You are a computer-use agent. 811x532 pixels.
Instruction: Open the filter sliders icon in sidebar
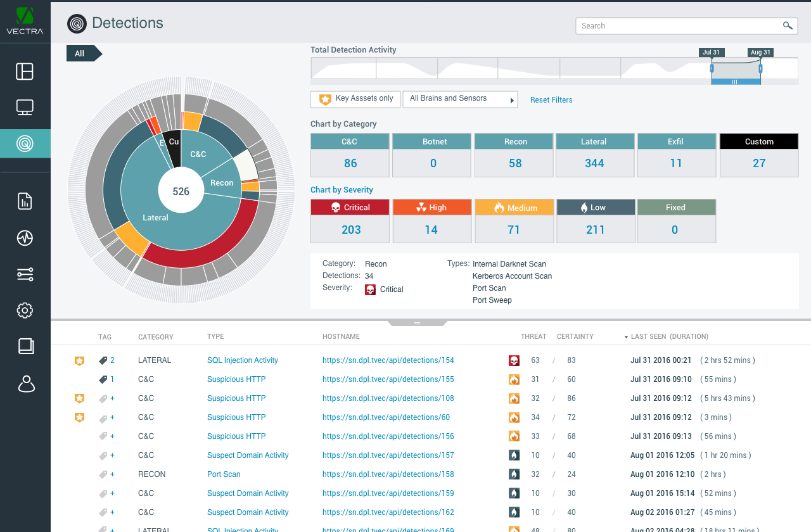25,274
